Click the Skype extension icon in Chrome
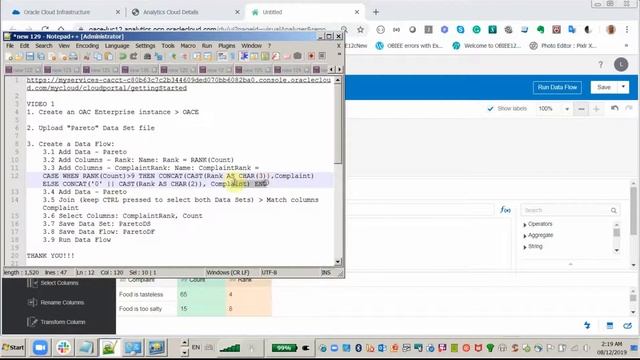640x360 pixels. [x=460, y=29]
